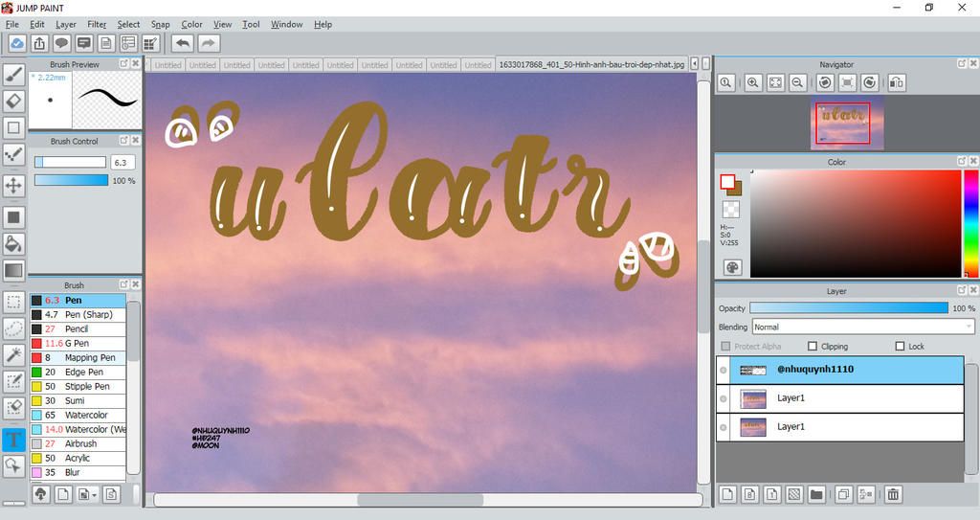Click the Undo arrow button
The image size is (980, 520).
click(183, 43)
